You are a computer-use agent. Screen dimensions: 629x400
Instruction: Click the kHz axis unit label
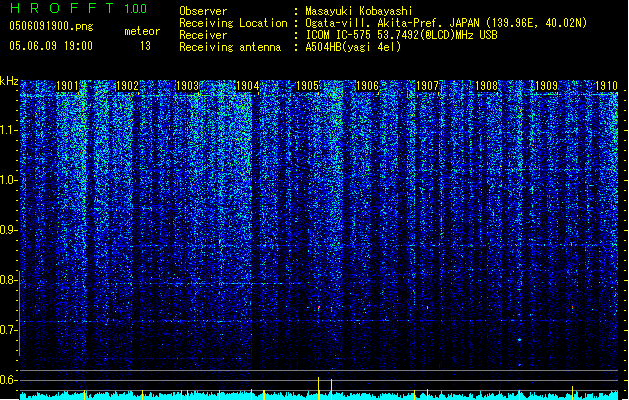[9, 81]
